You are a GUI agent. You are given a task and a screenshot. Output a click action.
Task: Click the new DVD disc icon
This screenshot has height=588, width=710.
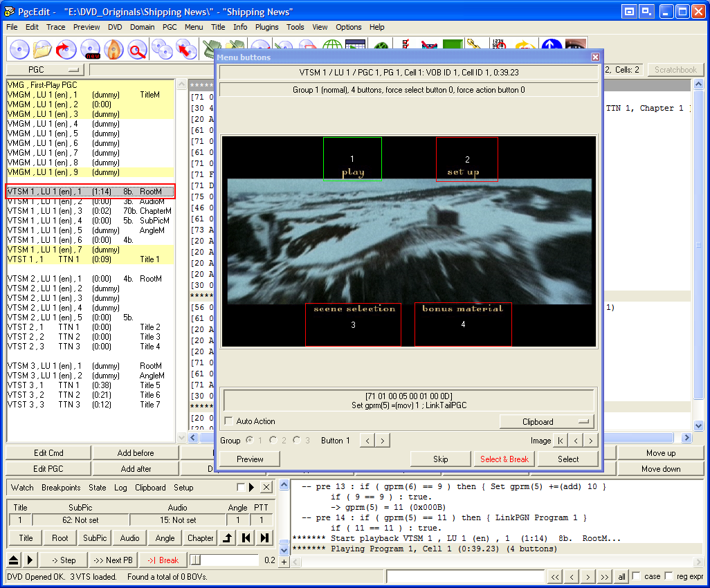click(x=91, y=50)
